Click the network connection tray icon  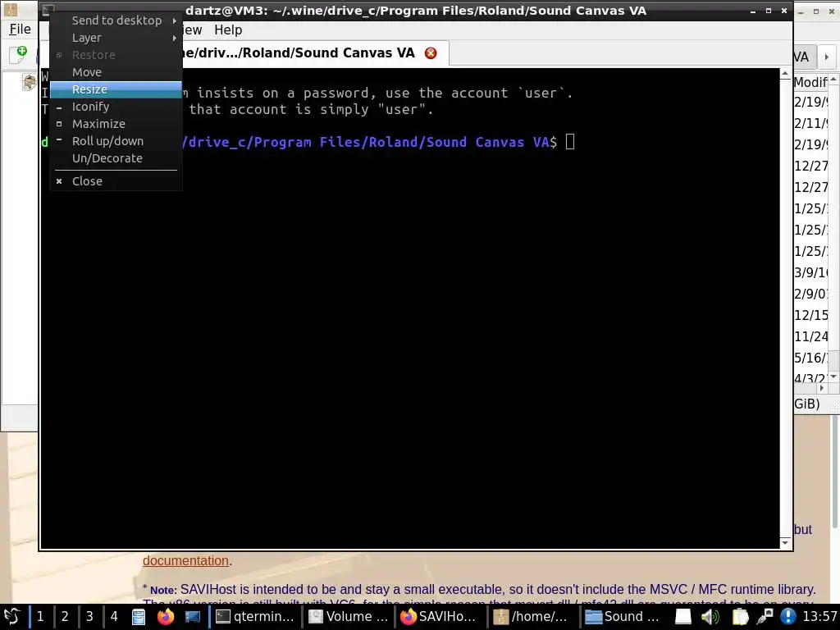(765, 617)
